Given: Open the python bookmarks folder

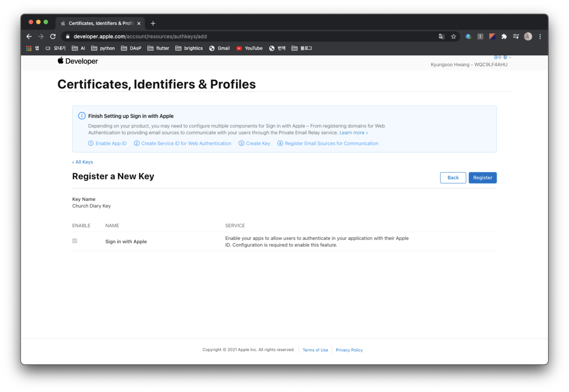Looking at the screenshot, I should point(103,48).
